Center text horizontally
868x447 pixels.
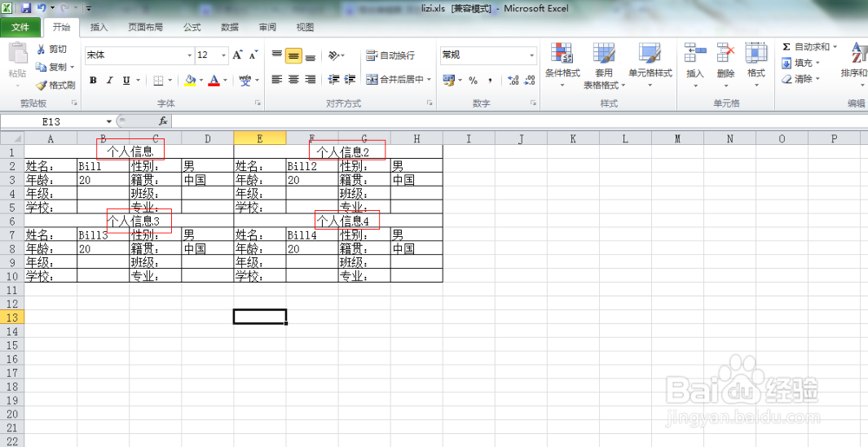click(x=293, y=80)
